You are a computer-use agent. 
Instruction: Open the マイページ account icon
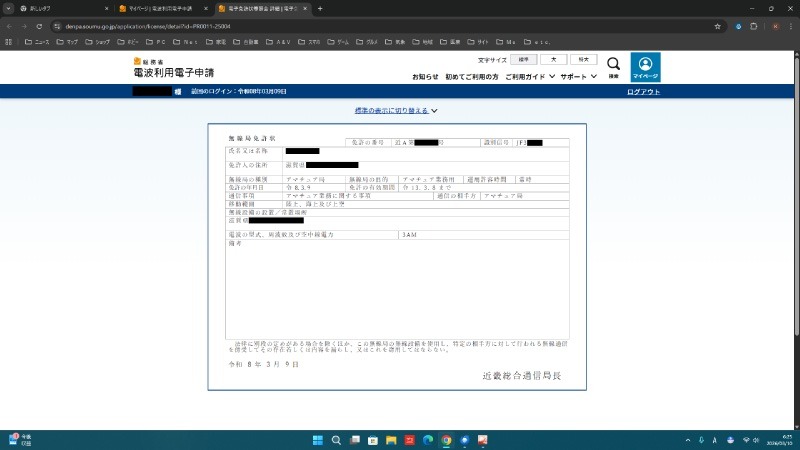click(x=645, y=67)
